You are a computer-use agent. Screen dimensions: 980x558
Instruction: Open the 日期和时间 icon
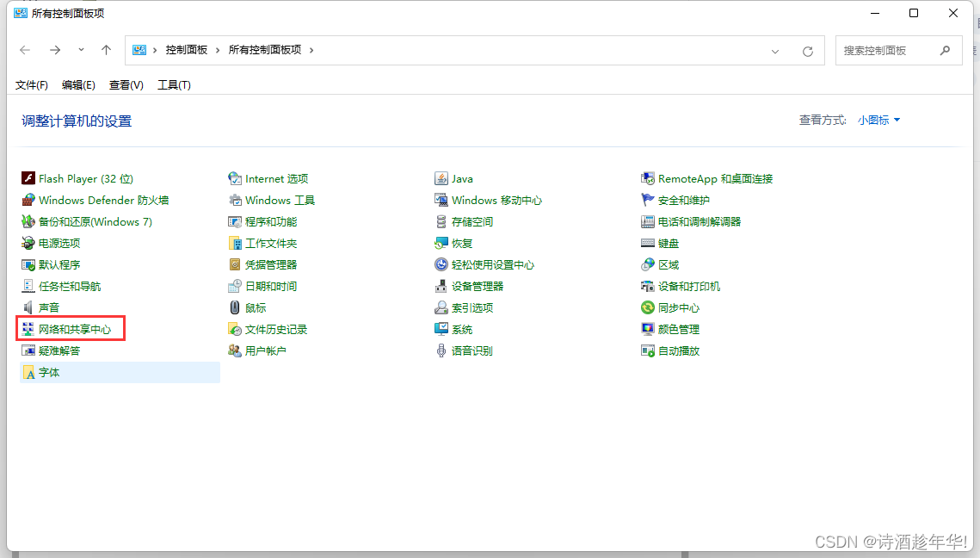[x=234, y=286]
